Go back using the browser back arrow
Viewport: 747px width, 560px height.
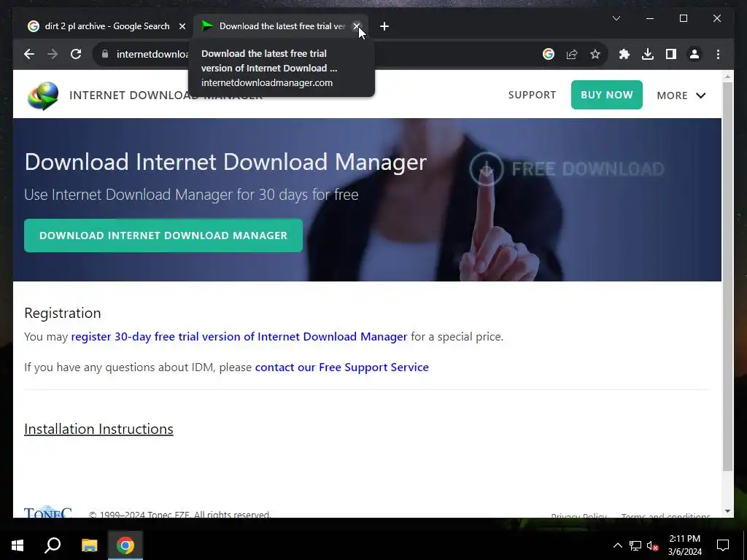(29, 54)
